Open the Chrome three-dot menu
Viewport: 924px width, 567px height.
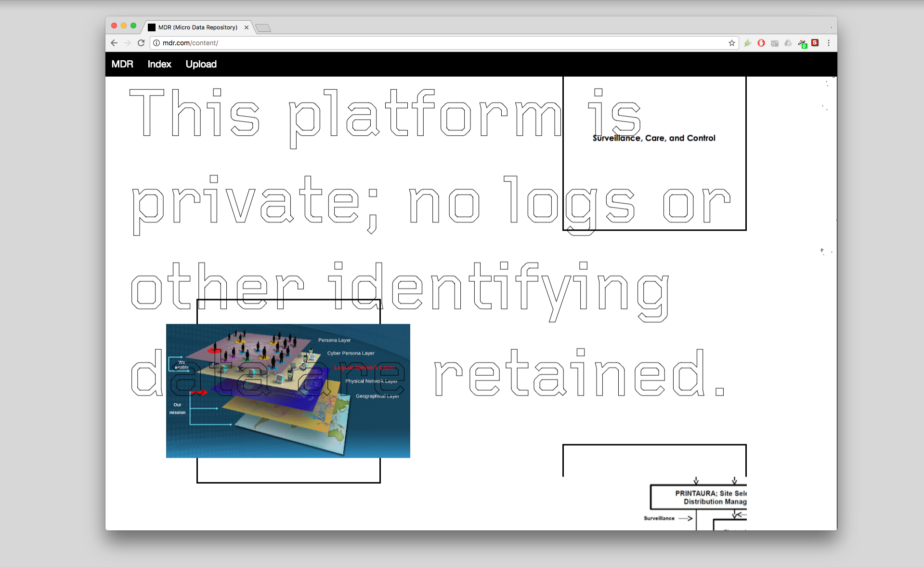point(828,43)
